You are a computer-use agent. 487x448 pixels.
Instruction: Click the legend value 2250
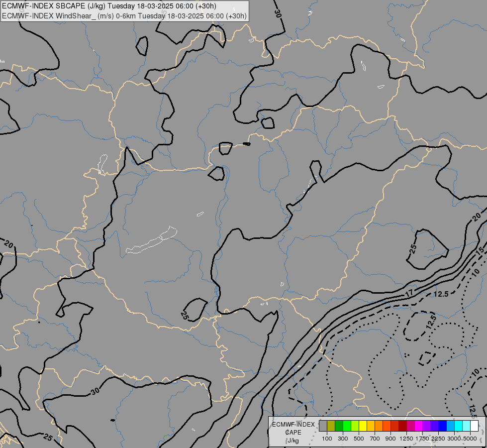(x=438, y=439)
